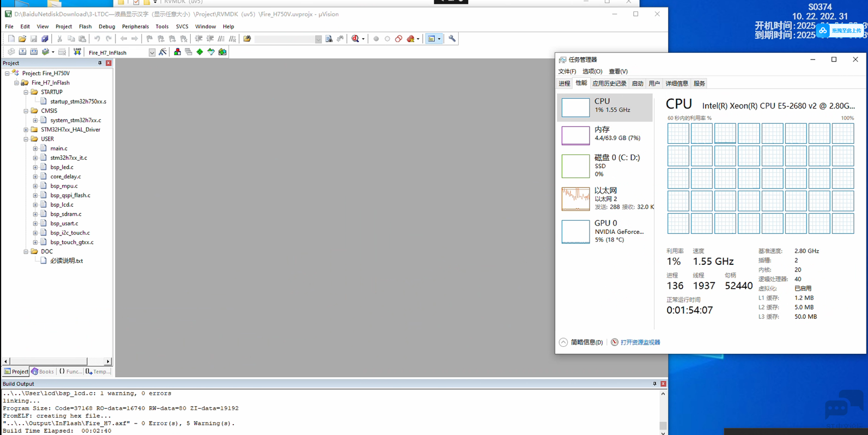
Task: Click the Pack Installer icon
Action: (x=222, y=52)
